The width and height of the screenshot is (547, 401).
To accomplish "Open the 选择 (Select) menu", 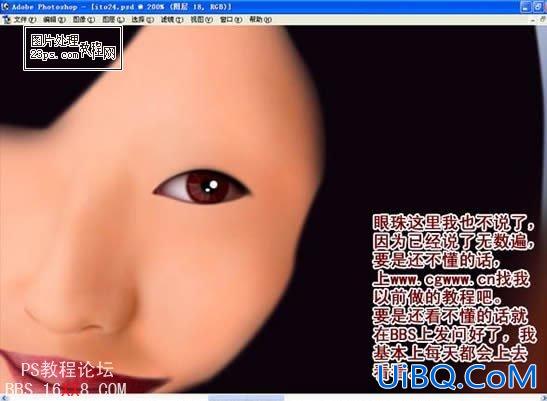I will click(x=142, y=20).
